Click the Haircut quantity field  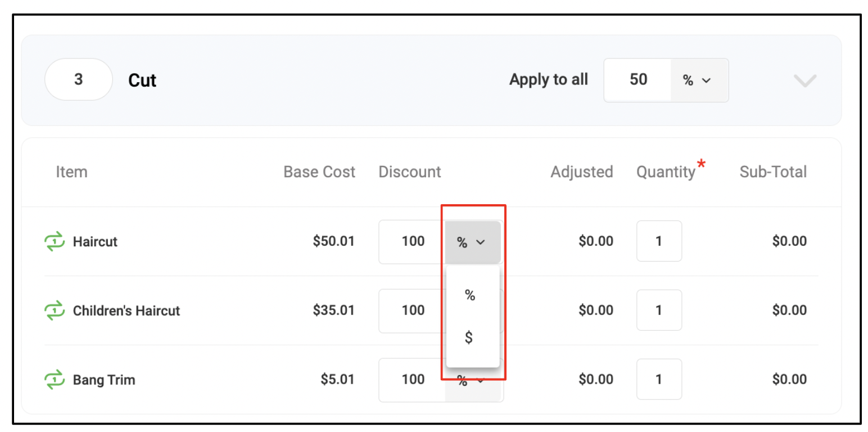(659, 241)
